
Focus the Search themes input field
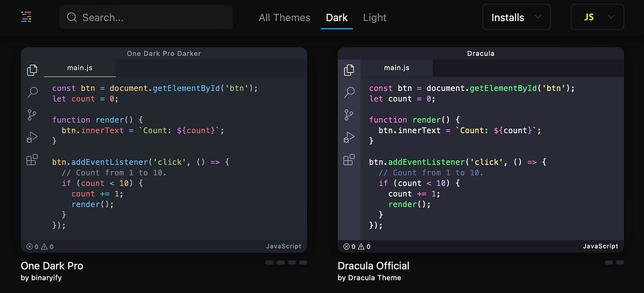pyautogui.click(x=146, y=17)
